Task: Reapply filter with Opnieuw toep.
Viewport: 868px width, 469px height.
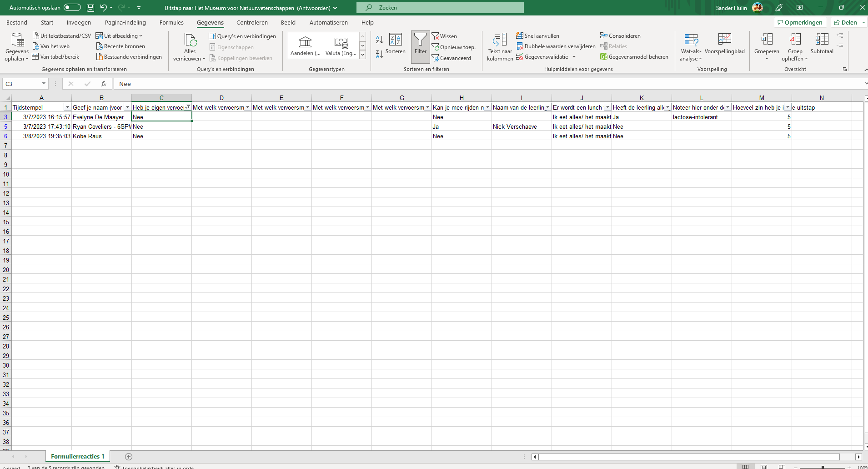Action: pos(453,47)
